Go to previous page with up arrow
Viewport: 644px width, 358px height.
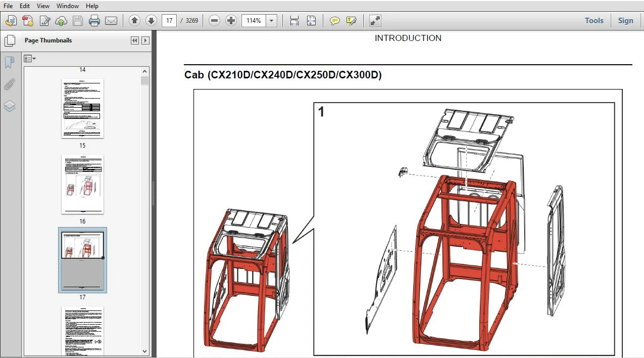pos(134,21)
